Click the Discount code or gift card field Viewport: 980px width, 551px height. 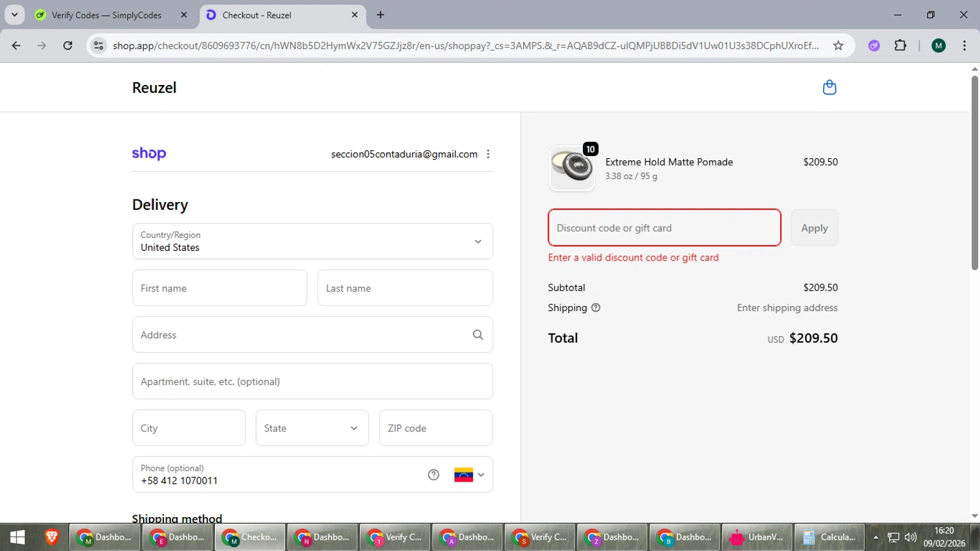point(664,228)
